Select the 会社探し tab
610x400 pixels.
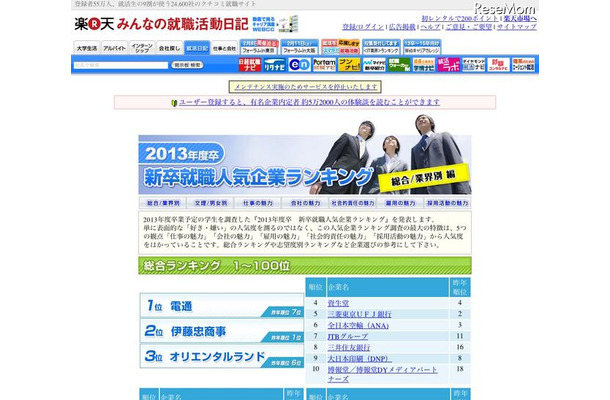click(169, 48)
